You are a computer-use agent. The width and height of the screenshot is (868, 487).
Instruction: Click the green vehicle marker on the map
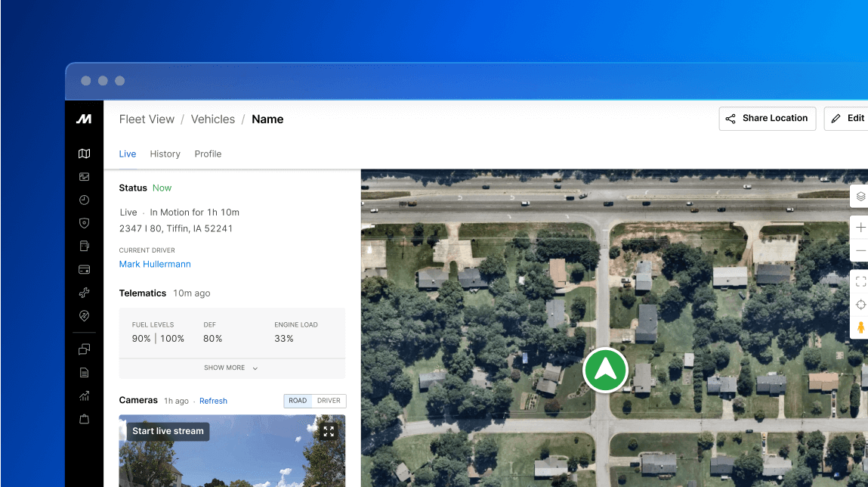point(605,370)
